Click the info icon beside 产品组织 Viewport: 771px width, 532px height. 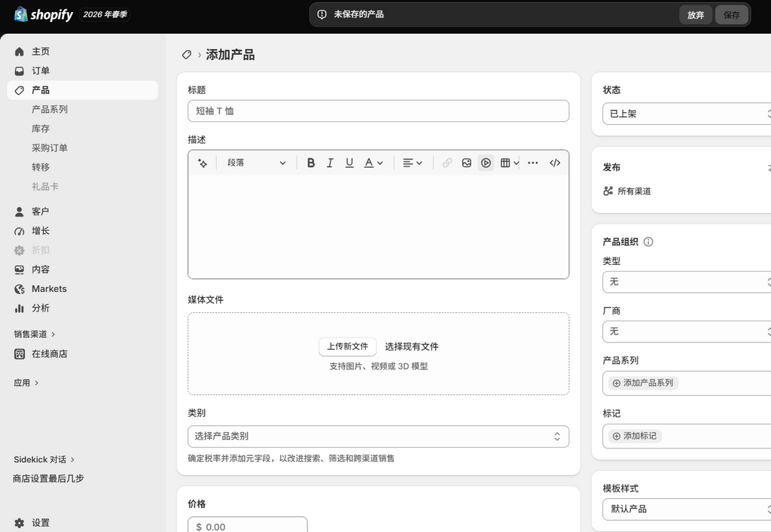tap(648, 242)
